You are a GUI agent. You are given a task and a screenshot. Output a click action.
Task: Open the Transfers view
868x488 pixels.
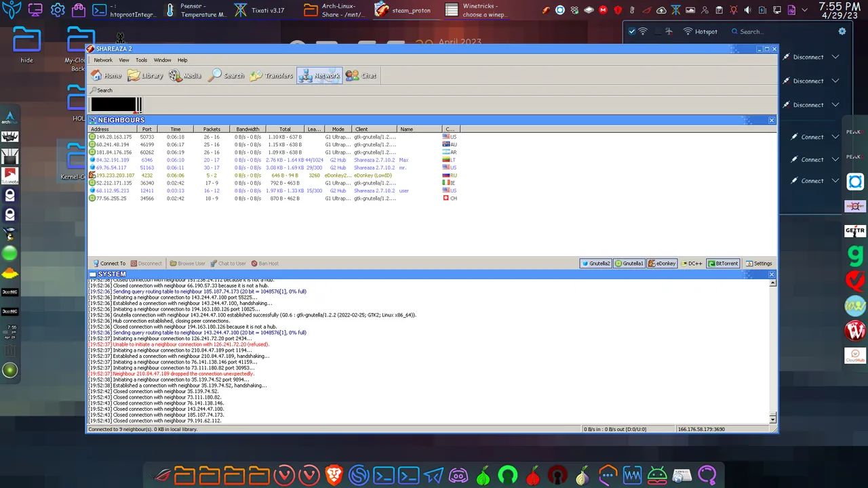(271, 76)
